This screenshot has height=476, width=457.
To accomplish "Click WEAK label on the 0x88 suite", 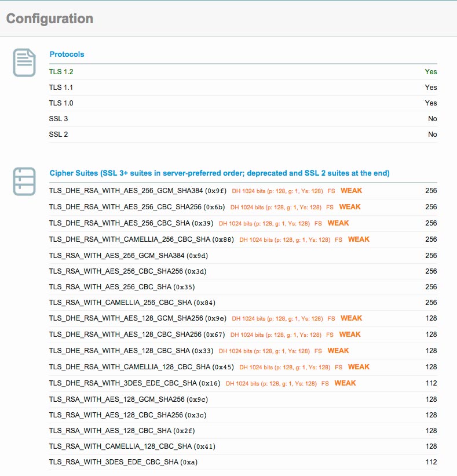I will [359, 239].
